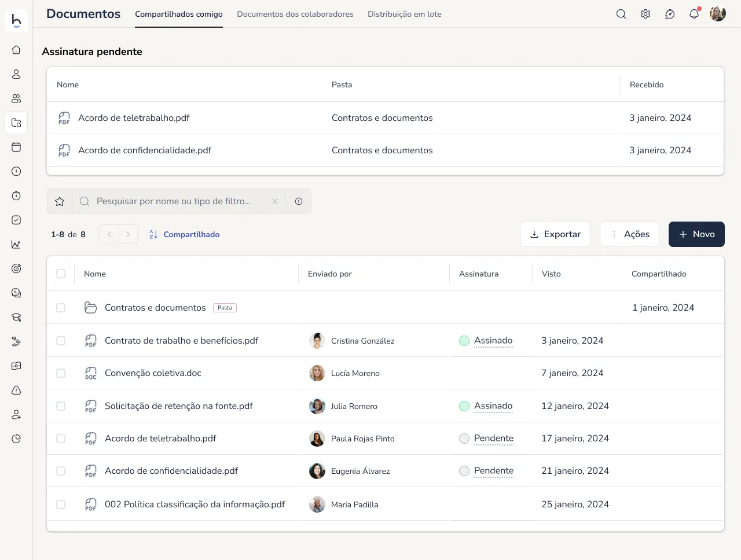
Task: Open Convenção coletiva.doc file name
Action: pos(153,373)
